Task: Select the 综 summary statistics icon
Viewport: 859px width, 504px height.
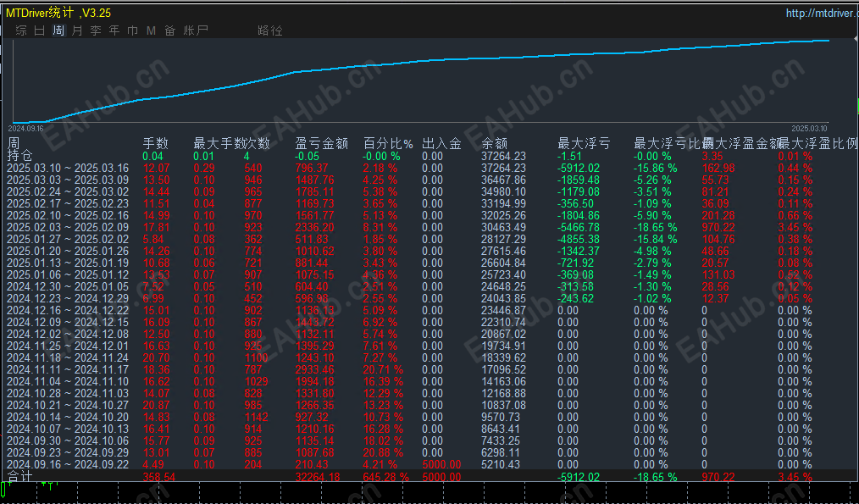Action: pos(20,30)
